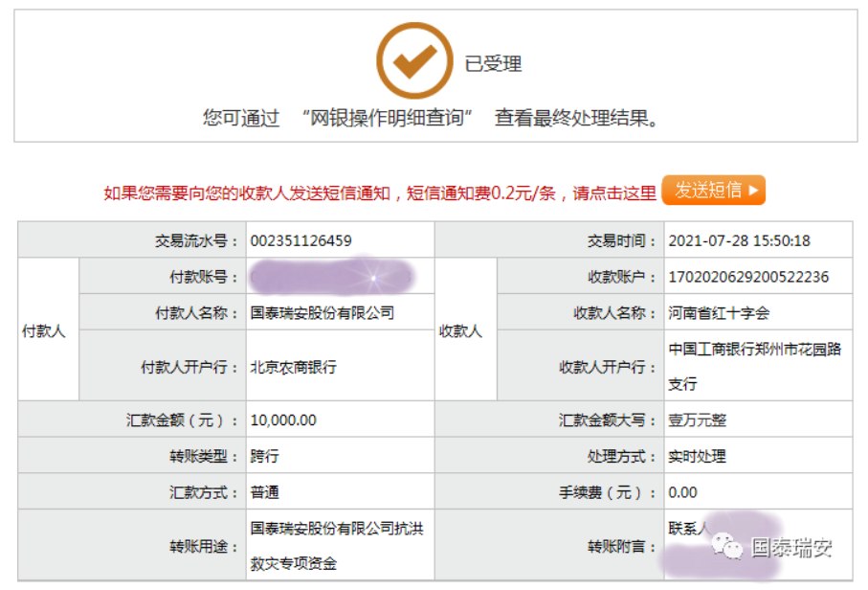Click the 交易时间 label
The width and height of the screenshot is (868, 590).
622,240
